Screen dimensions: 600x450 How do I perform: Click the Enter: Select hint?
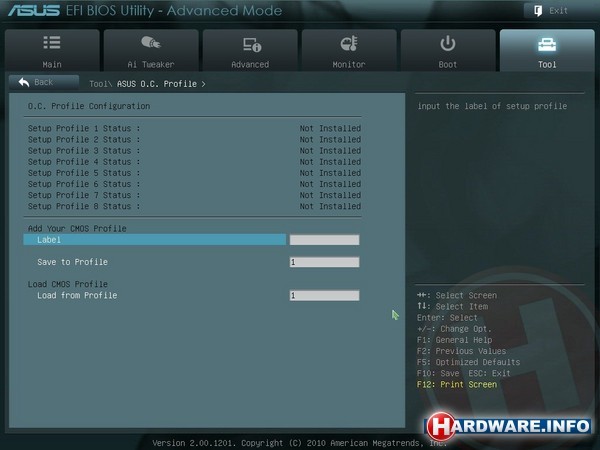447,318
